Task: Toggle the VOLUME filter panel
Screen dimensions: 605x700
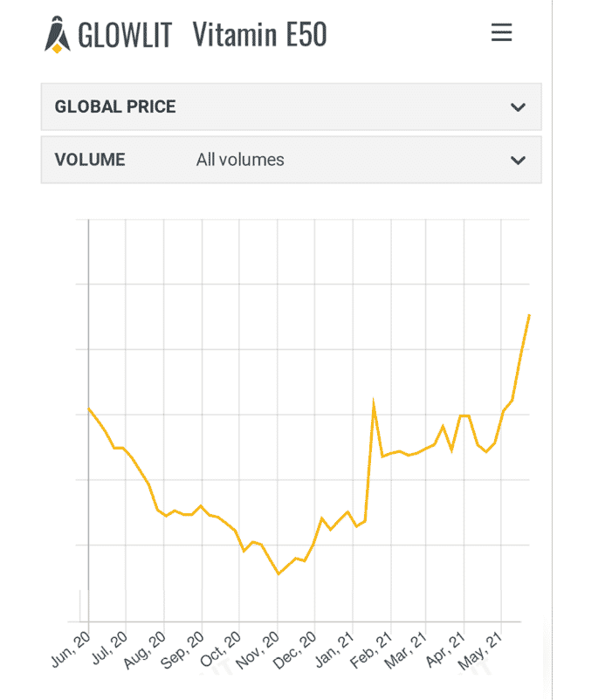Action: pyautogui.click(x=291, y=160)
